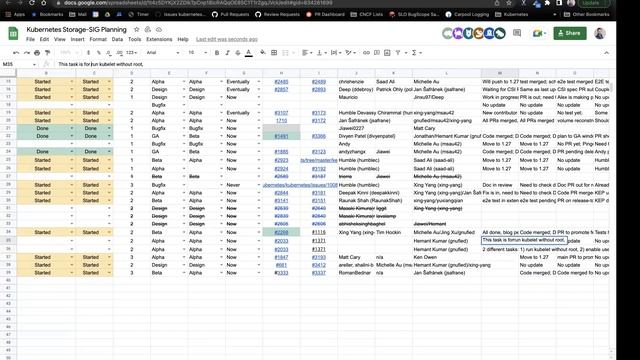The height and width of the screenshot is (360, 640).
Task: Open the comment history icon
Action: tap(517, 33)
